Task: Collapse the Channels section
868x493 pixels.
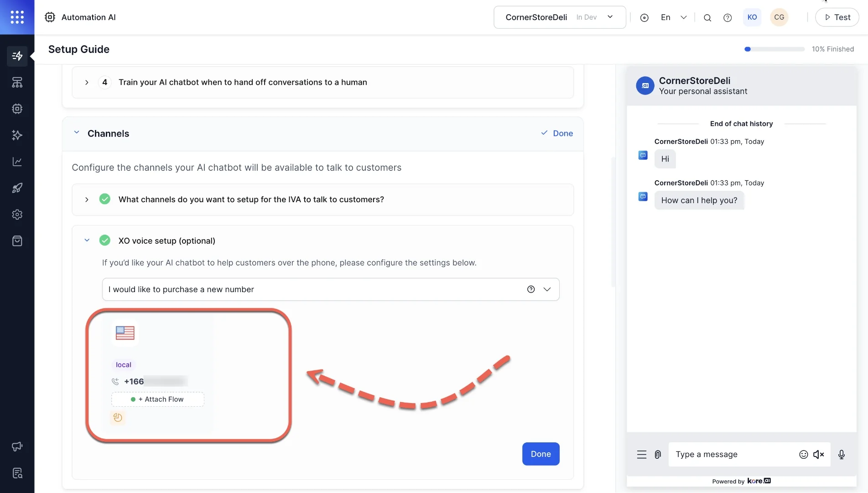Action: (x=77, y=133)
